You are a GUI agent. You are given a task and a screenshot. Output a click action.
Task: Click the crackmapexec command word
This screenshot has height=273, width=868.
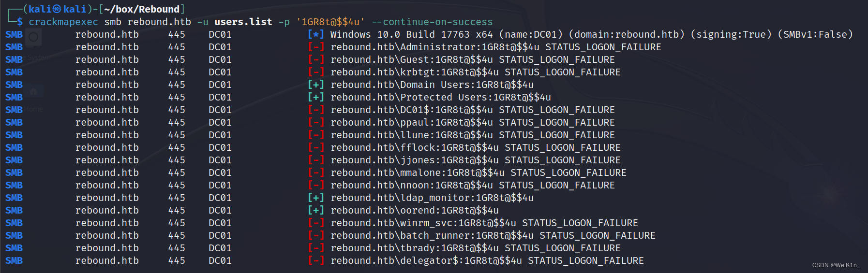pos(63,22)
